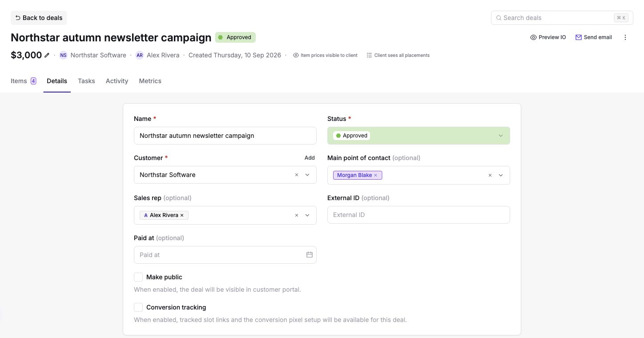Expand the Main point of contact chevron
Screen dimensions: 644x338
pyautogui.click(x=501, y=175)
